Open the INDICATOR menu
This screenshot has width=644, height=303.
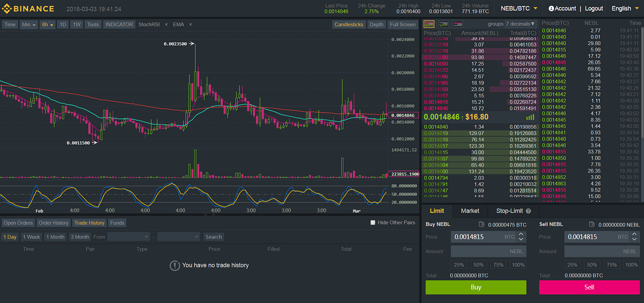[119, 24]
